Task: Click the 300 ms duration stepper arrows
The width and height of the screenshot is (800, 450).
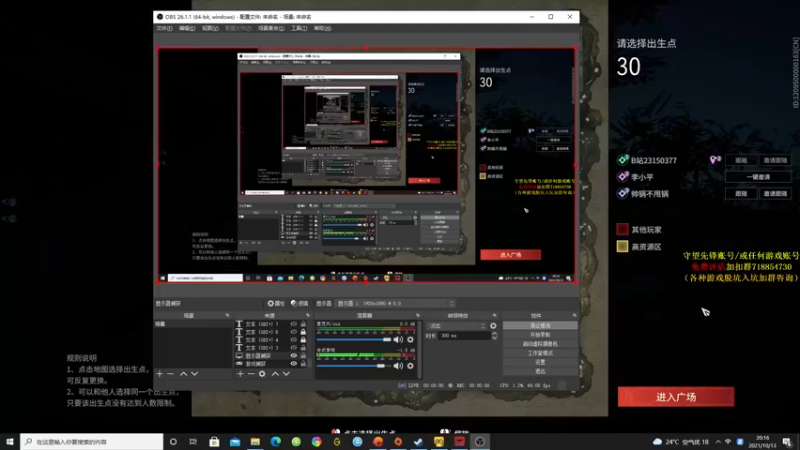Action: point(494,336)
